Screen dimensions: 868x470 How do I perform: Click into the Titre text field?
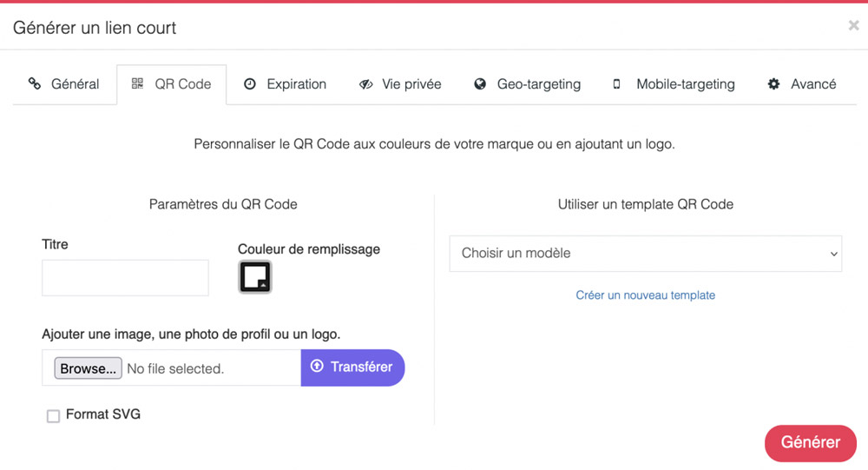(x=125, y=278)
